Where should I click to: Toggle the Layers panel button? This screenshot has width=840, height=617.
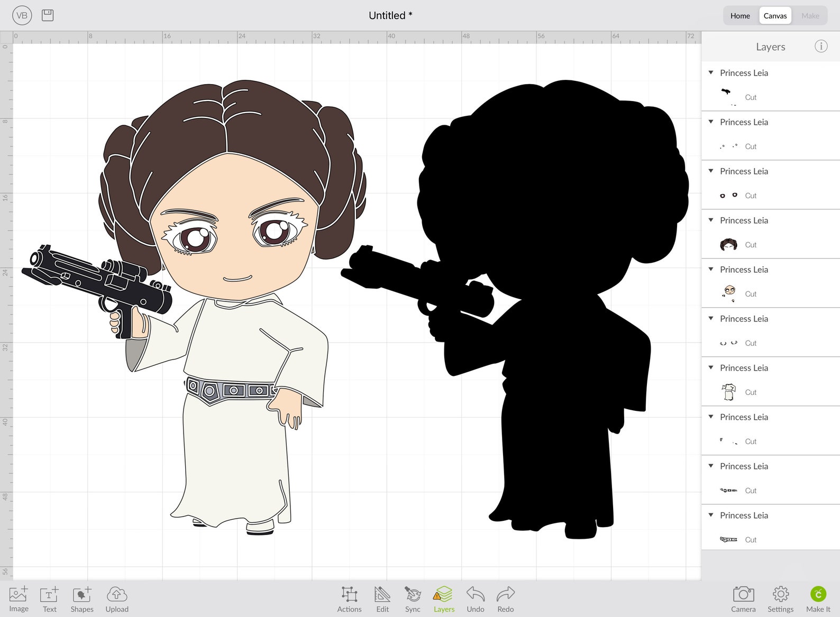(444, 599)
